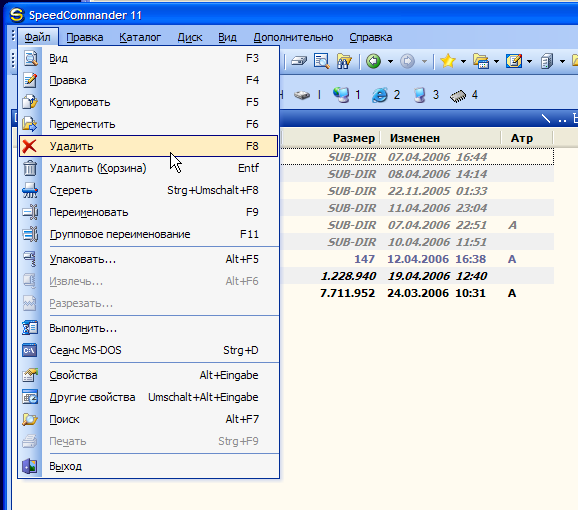Click the shredder icon for Стереть

tap(30, 190)
